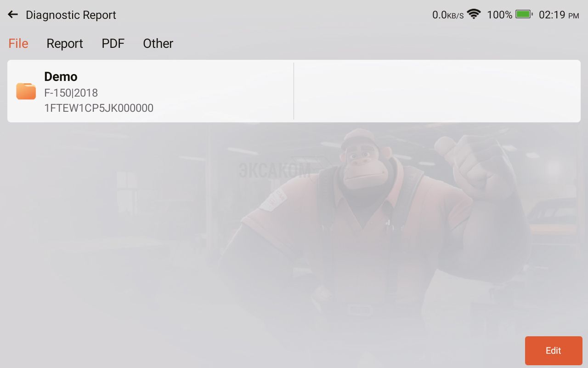588x368 pixels.
Task: Click the Demo folder name text
Action: [x=61, y=76]
